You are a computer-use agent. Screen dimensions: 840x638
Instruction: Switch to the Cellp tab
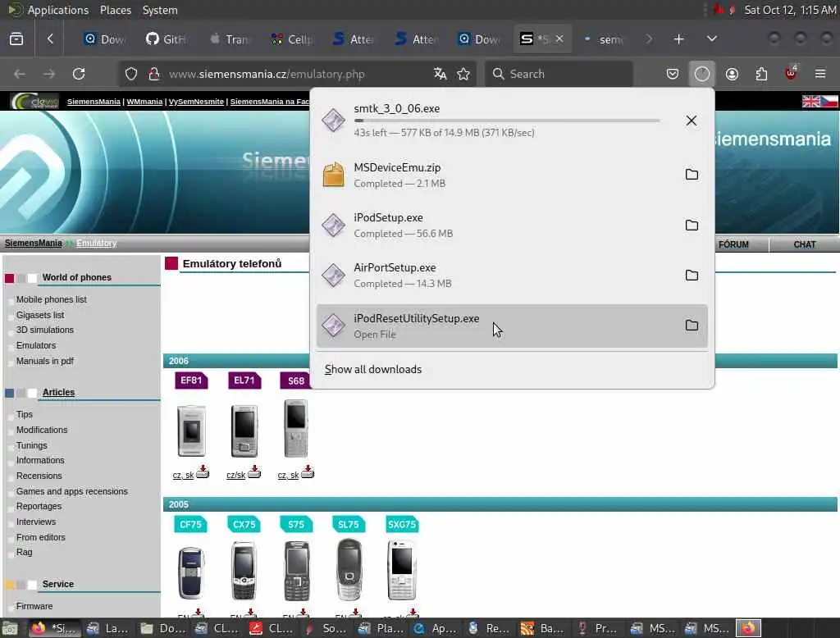point(292,39)
